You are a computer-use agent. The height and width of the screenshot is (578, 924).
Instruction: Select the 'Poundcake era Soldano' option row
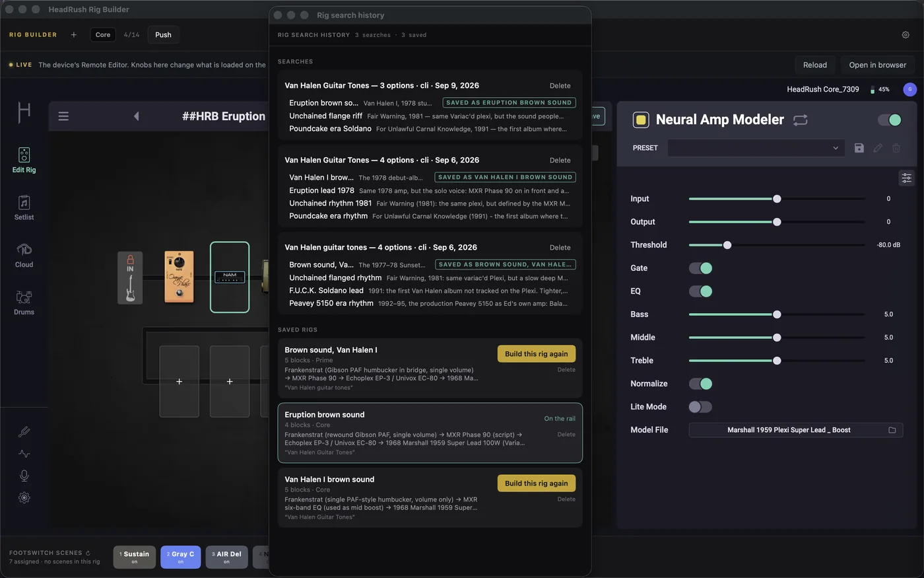pos(430,129)
